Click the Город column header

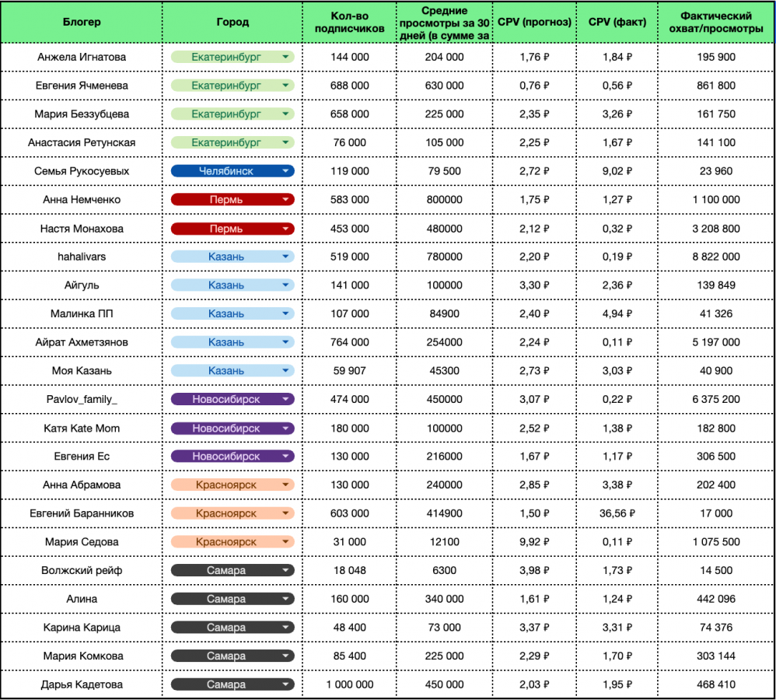(232, 22)
